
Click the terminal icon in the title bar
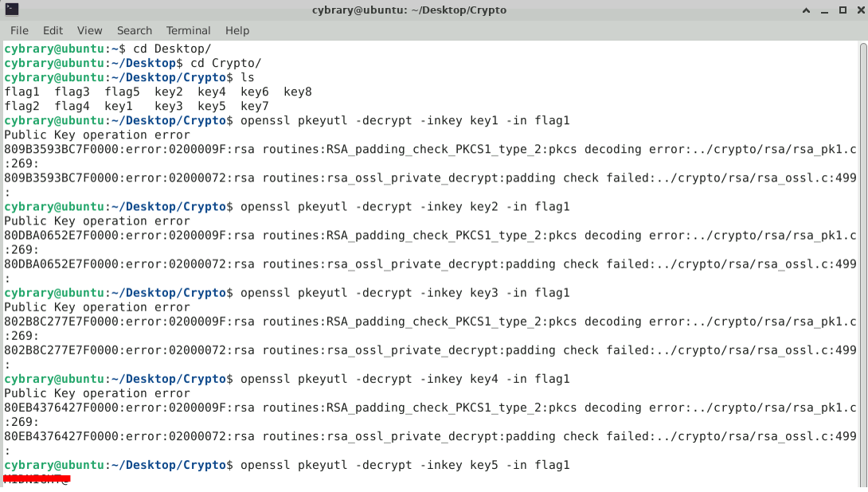10,10
